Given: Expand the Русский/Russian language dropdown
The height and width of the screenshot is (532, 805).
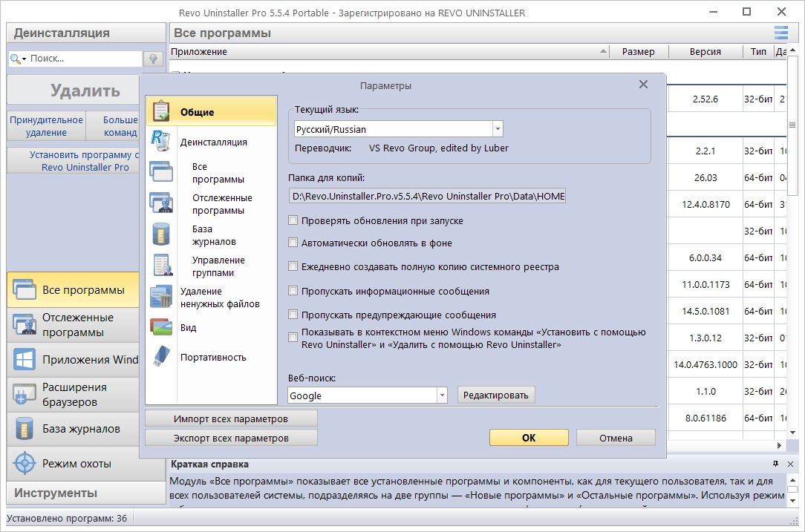Looking at the screenshot, I should [498, 129].
